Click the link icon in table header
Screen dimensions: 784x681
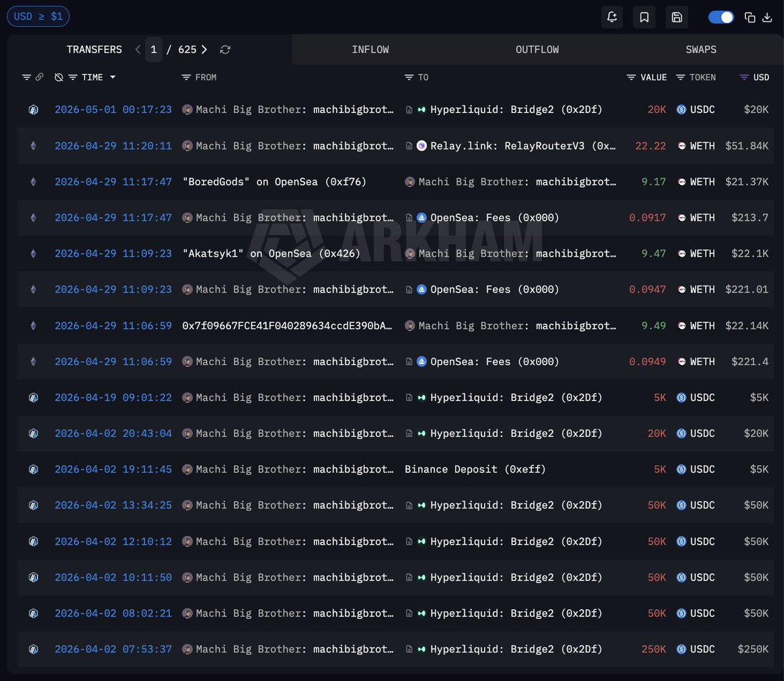[39, 77]
